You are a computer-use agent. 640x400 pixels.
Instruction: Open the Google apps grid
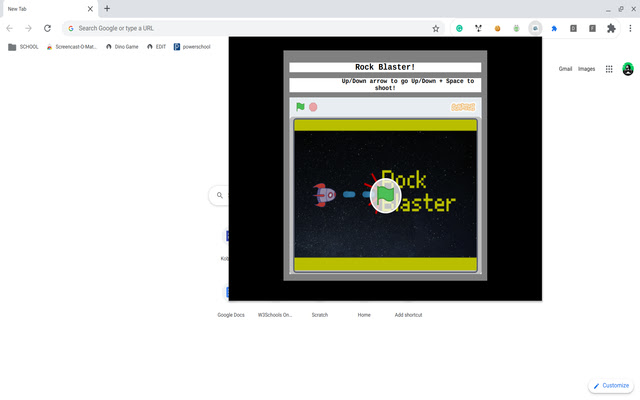click(609, 69)
